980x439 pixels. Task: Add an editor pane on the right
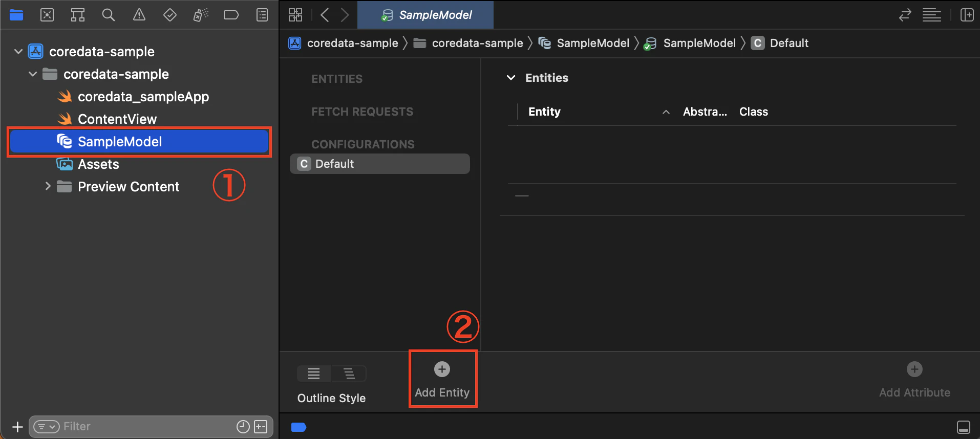(x=967, y=15)
